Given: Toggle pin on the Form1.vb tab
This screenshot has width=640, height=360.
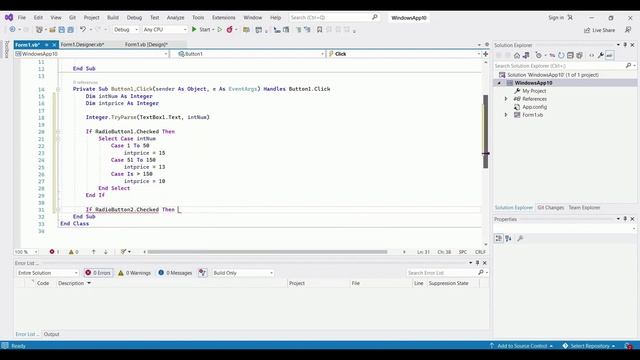Looking at the screenshot, I should 47,44.
